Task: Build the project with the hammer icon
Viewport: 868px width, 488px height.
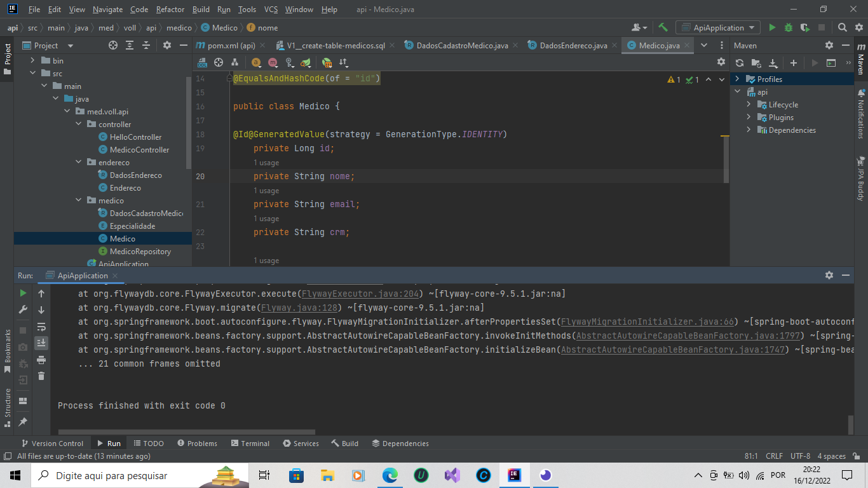Action: pos(663,27)
